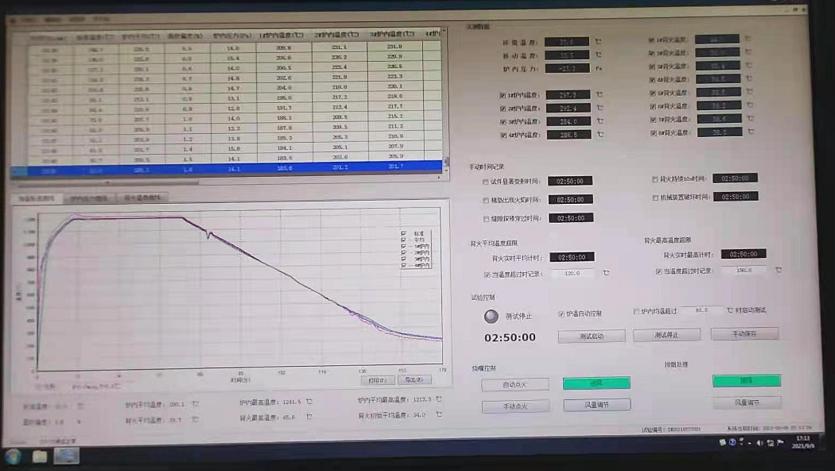
Task: Click the Windows Start button
Action: pyautogui.click(x=10, y=456)
